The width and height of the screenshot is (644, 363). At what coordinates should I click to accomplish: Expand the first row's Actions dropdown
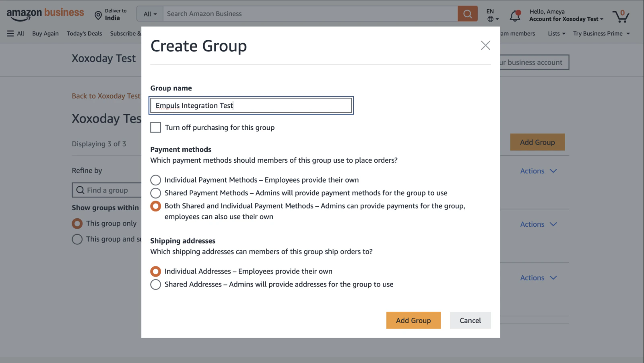click(539, 171)
